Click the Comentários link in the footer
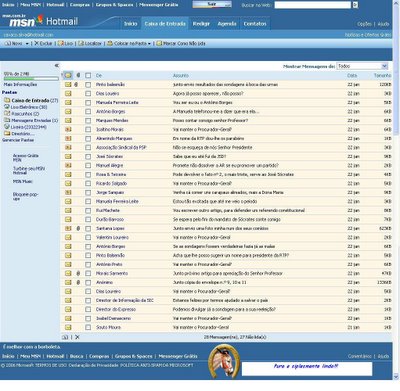The width and height of the screenshot is (400, 391). point(360,356)
